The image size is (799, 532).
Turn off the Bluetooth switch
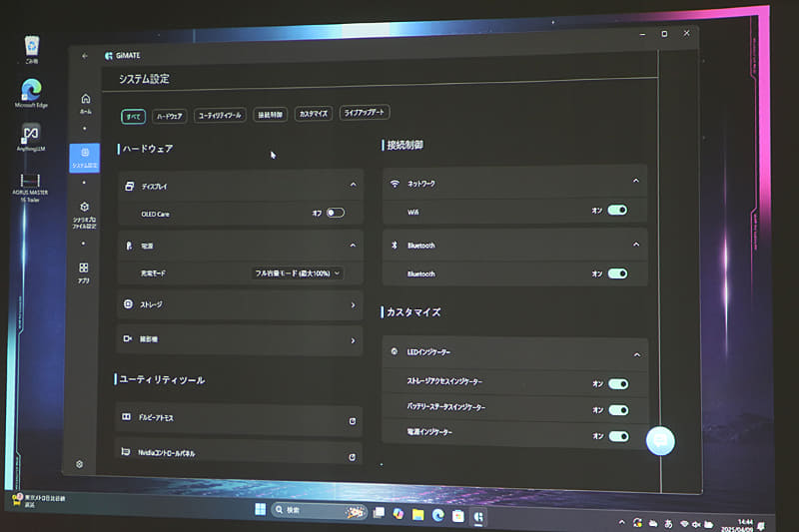click(617, 273)
